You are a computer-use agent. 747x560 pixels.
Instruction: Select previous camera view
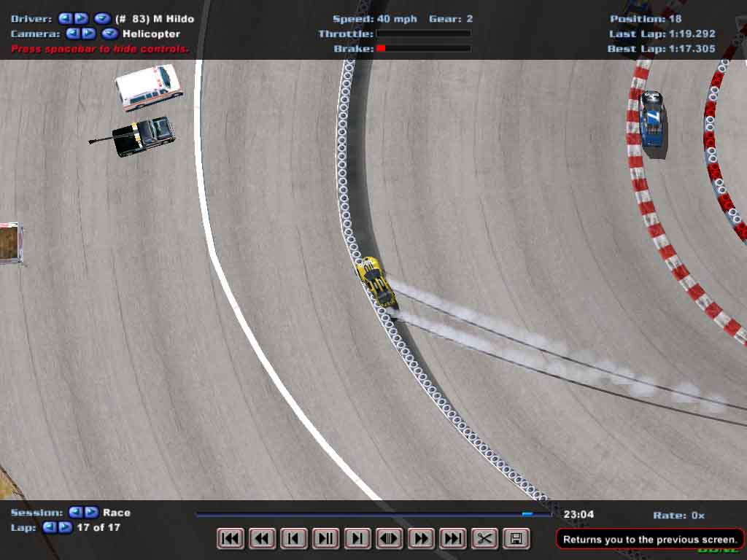(x=72, y=34)
